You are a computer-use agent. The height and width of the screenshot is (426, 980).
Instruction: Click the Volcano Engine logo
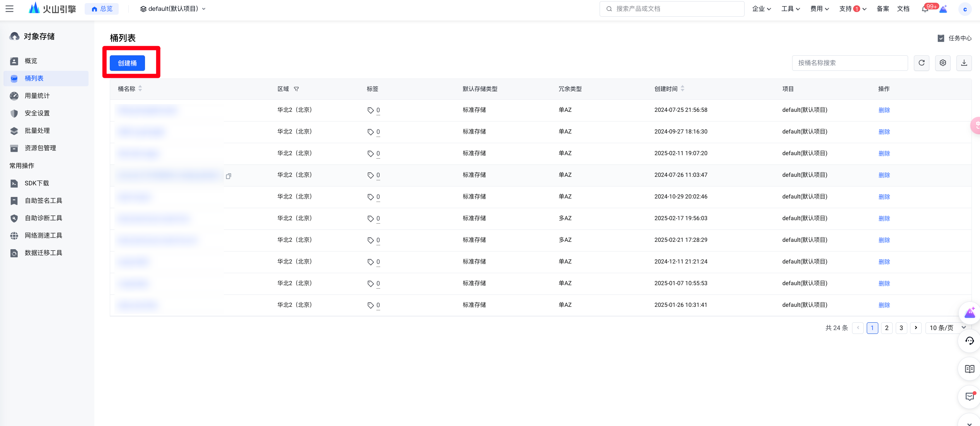pos(53,9)
